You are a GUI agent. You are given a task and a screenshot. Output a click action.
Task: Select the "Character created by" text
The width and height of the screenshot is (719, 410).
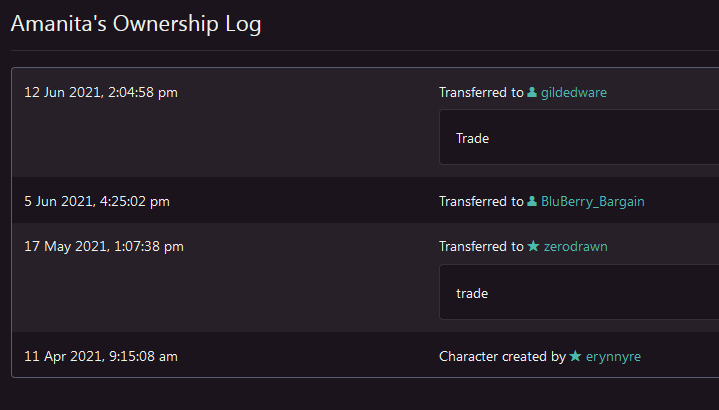click(x=502, y=355)
